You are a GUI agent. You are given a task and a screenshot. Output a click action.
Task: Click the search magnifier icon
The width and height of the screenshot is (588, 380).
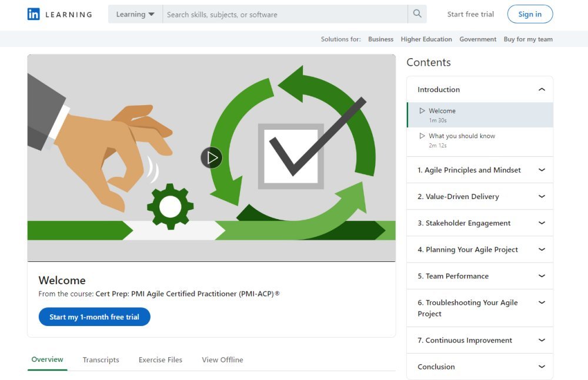[x=417, y=14]
